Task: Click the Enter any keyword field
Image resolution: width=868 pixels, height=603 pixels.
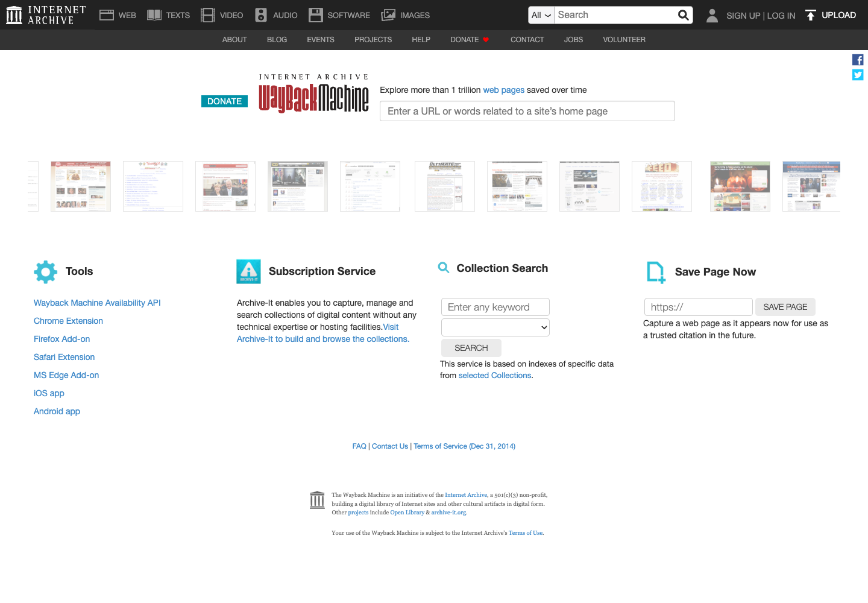Action: (x=495, y=307)
